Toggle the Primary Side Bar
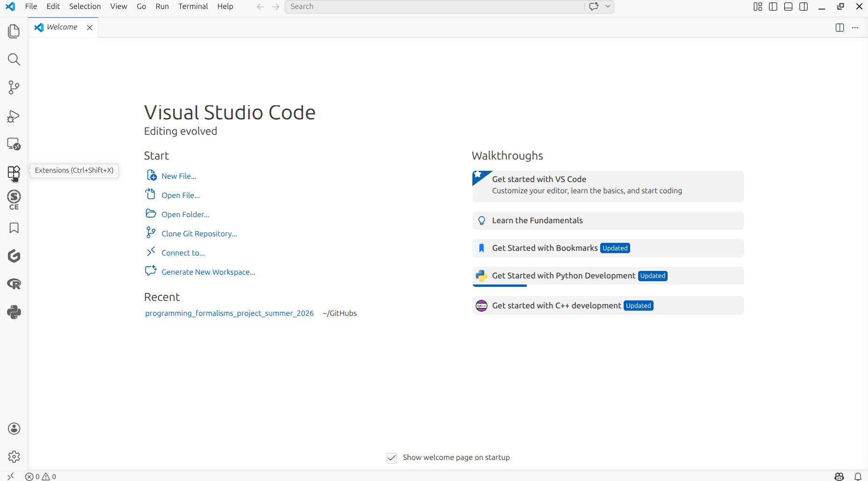868x481 pixels. tap(773, 7)
